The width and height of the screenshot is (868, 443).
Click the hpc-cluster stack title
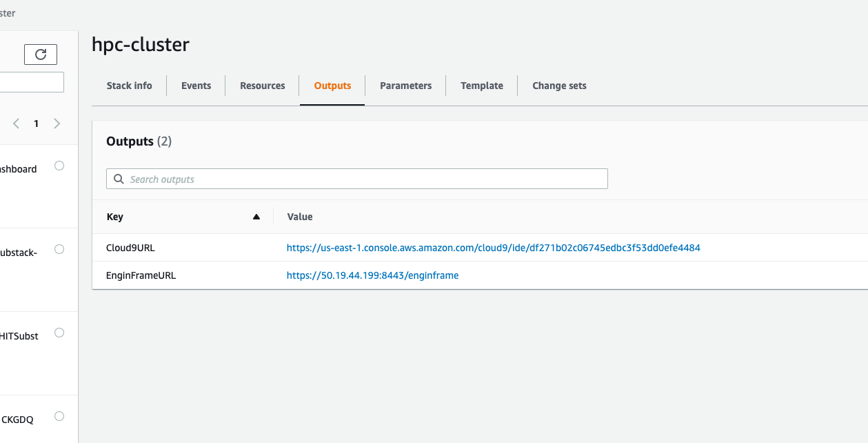pos(141,45)
